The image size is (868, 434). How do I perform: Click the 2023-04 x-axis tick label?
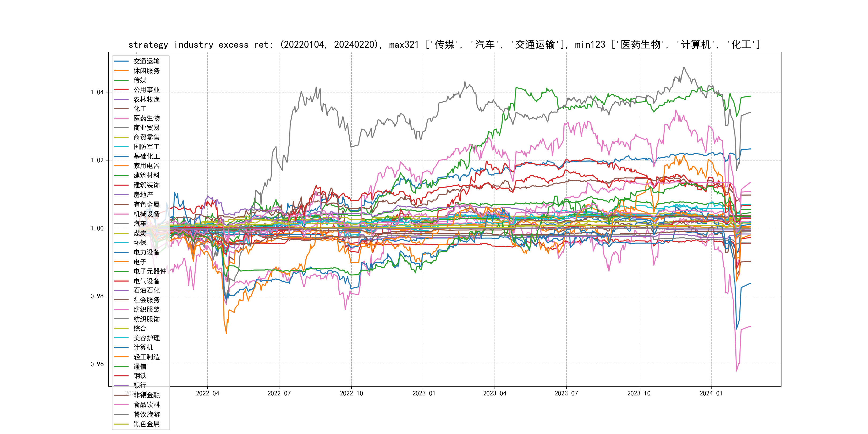pos(495,394)
